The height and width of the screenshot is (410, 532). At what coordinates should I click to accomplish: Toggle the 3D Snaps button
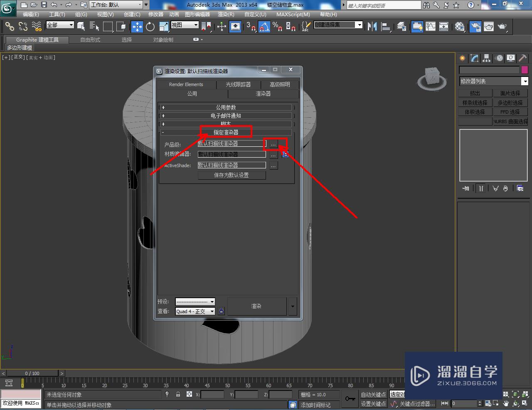click(x=251, y=27)
